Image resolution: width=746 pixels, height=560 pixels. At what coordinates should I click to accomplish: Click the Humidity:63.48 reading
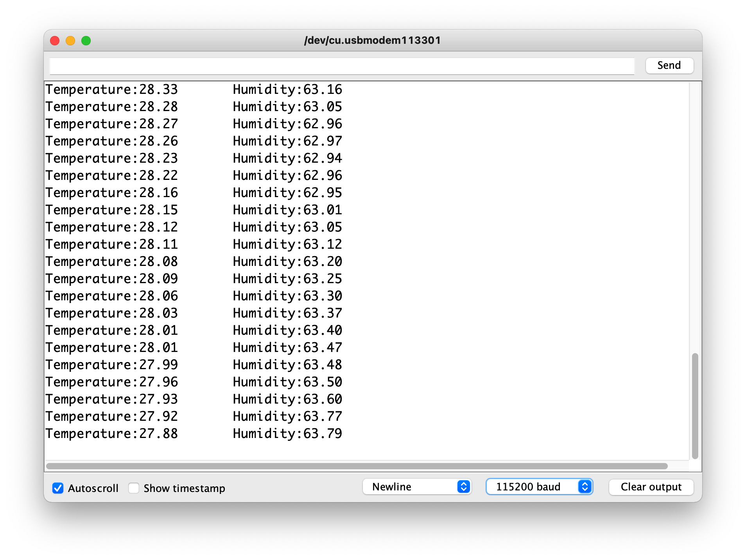click(287, 365)
